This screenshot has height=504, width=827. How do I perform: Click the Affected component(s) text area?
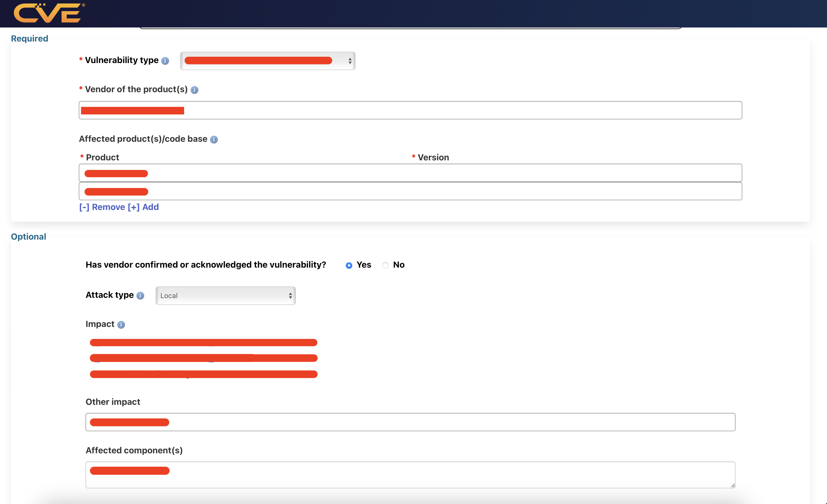[x=410, y=475]
